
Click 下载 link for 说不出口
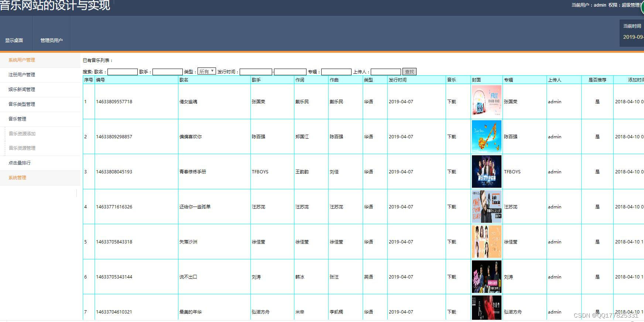coord(452,277)
